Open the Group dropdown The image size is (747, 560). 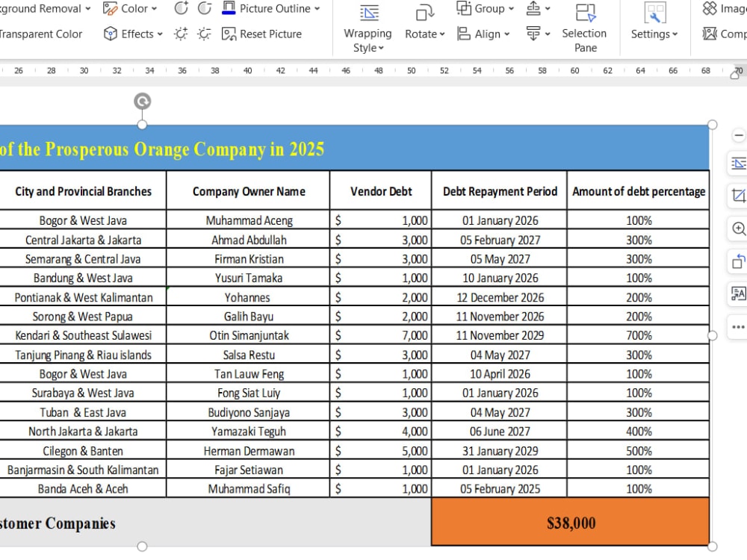pyautogui.click(x=485, y=8)
